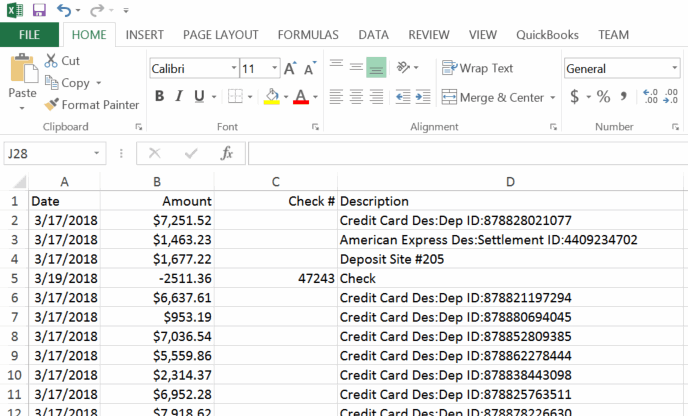Click the Name Box showing J28

coord(48,153)
